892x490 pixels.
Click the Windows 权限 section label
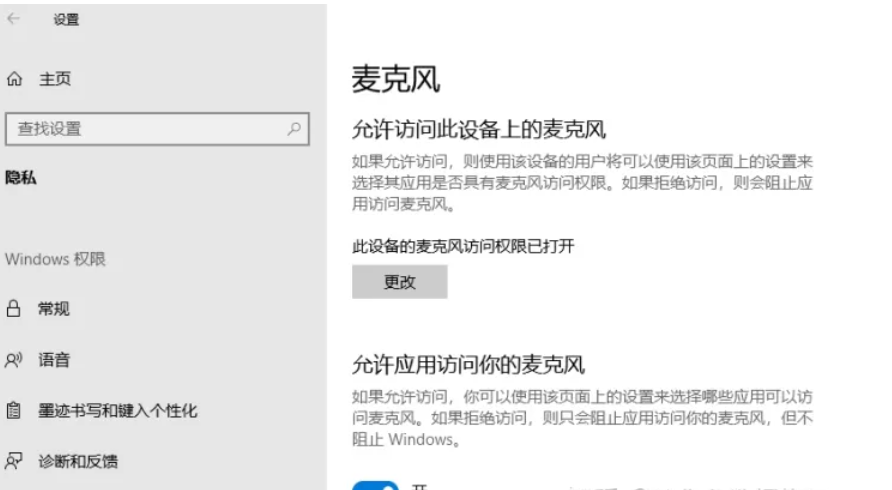55,260
